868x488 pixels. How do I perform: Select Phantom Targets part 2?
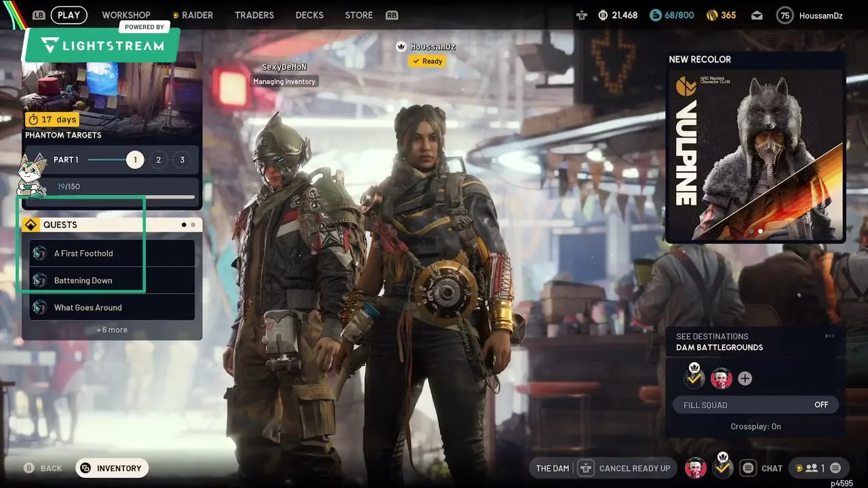point(158,160)
